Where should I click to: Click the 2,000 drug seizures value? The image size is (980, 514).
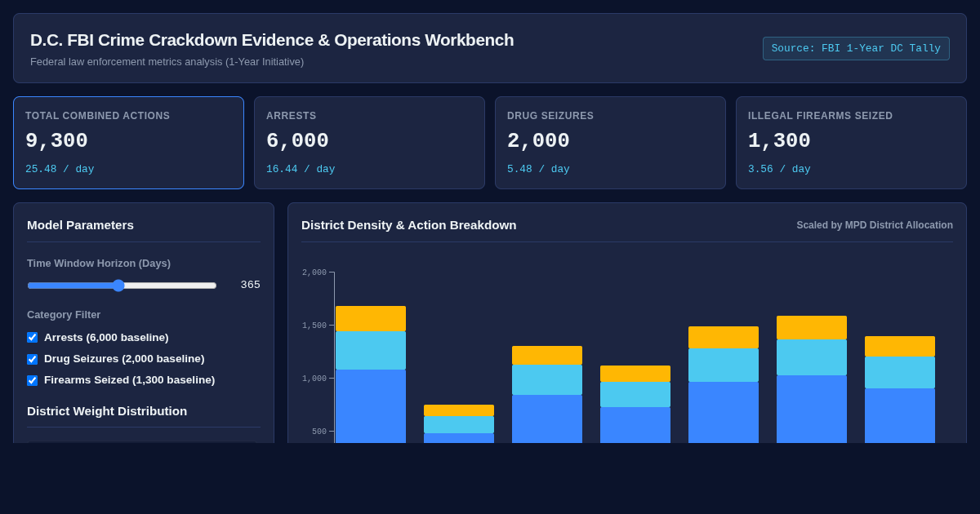pyautogui.click(x=538, y=141)
